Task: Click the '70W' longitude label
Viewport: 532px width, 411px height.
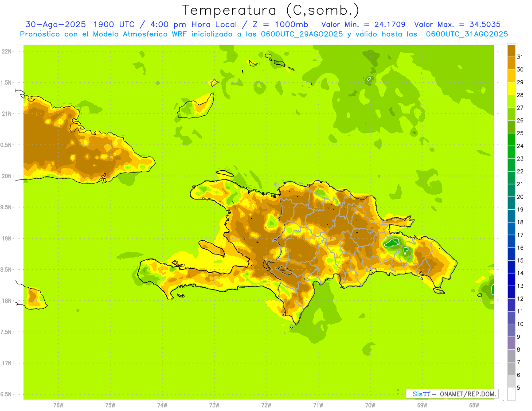Action: click(x=370, y=405)
